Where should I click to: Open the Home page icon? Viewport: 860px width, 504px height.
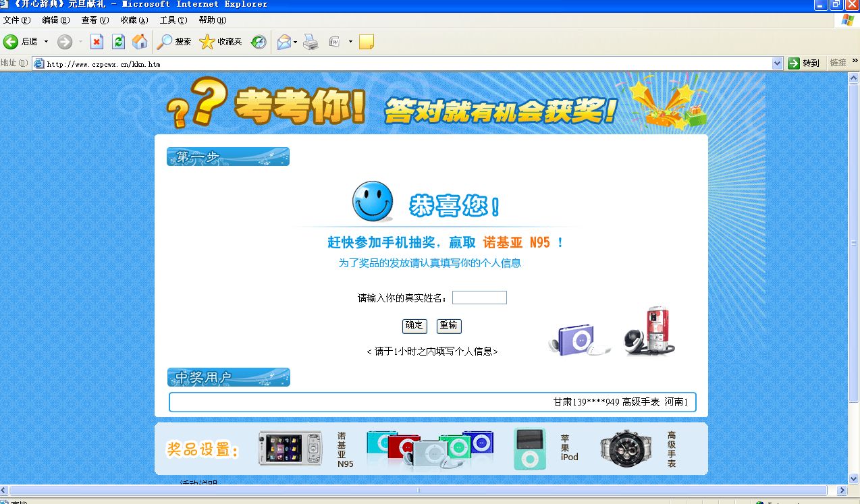tap(140, 41)
